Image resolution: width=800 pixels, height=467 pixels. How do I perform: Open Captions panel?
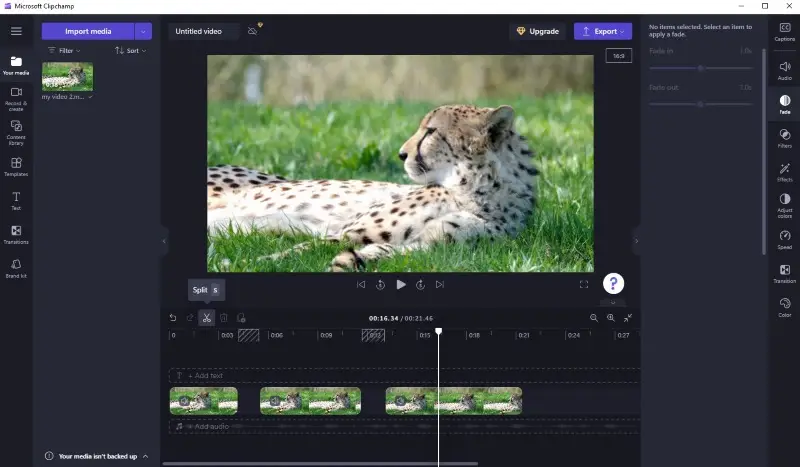click(785, 32)
